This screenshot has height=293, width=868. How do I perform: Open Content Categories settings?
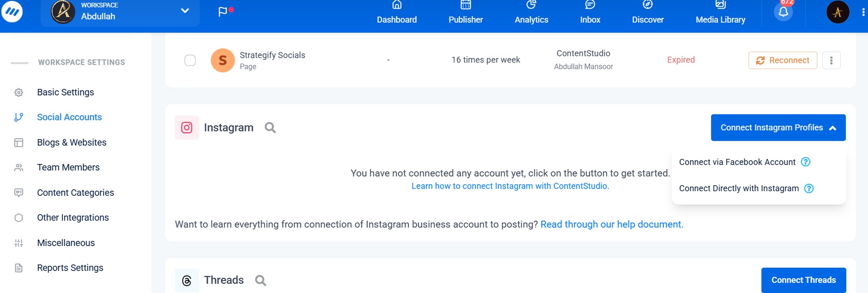pos(75,193)
